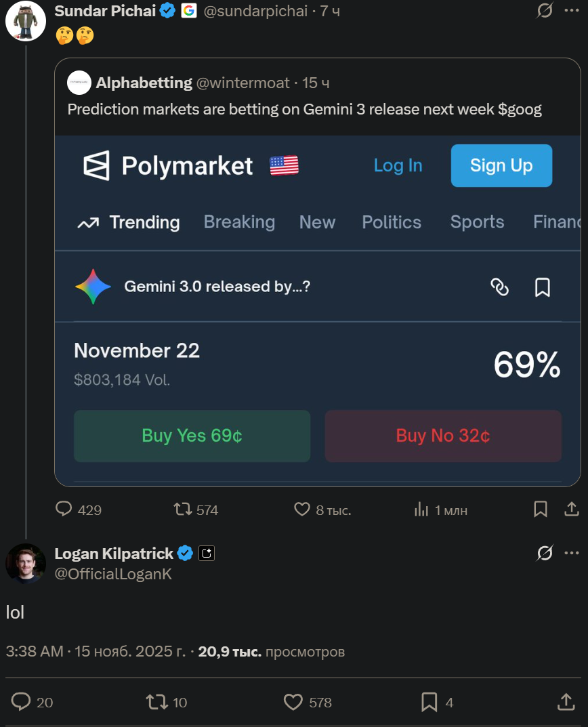Click Log In on Polymarket image

(398, 165)
